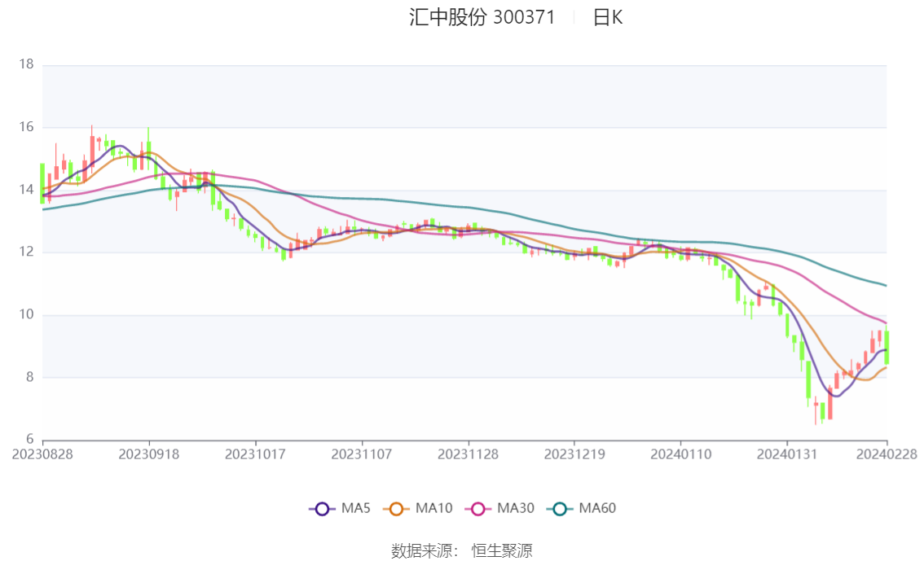
Task: Click the MA30 line's right end near 9.8
Action: tap(885, 322)
